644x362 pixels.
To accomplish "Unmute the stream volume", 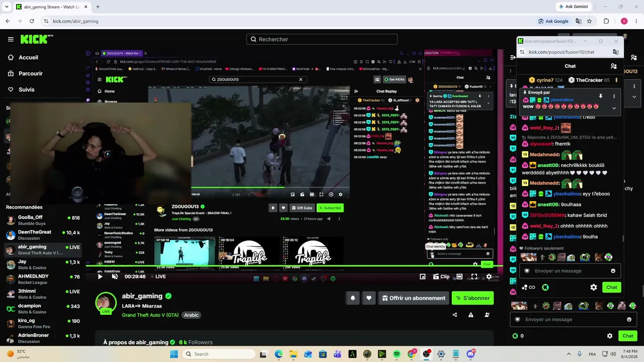I will tap(115, 277).
